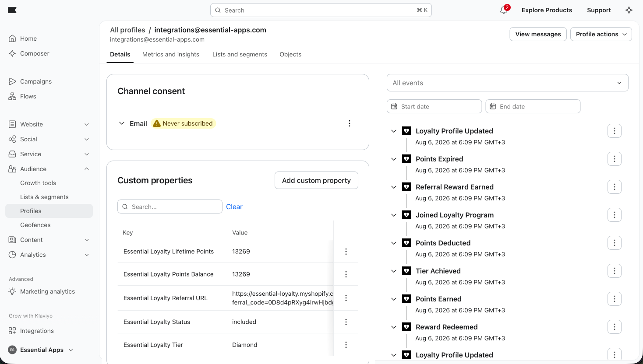Open the All events dropdown

pyautogui.click(x=508, y=83)
